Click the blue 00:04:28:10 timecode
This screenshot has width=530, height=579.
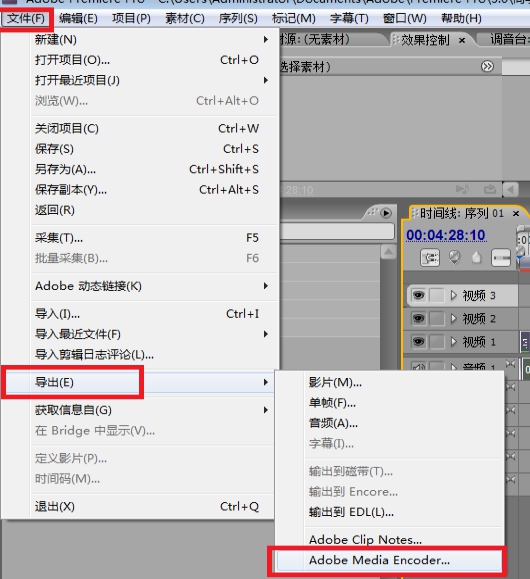(446, 235)
